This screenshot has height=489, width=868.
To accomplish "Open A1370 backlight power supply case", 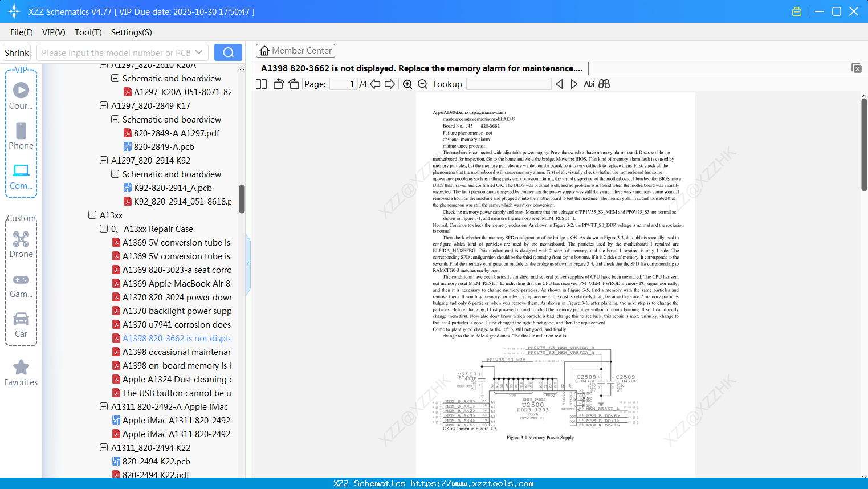I will click(x=172, y=311).
